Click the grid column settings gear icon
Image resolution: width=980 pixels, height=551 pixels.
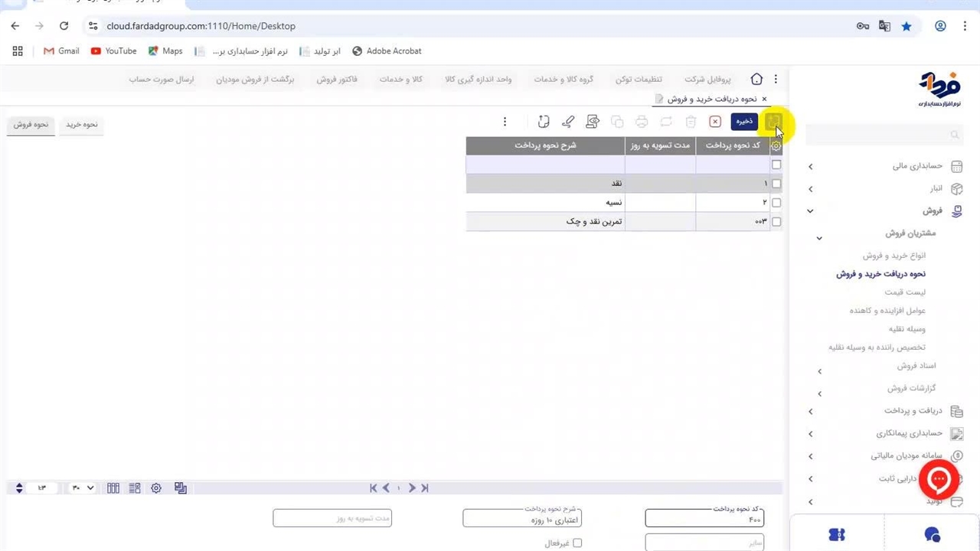point(776,145)
